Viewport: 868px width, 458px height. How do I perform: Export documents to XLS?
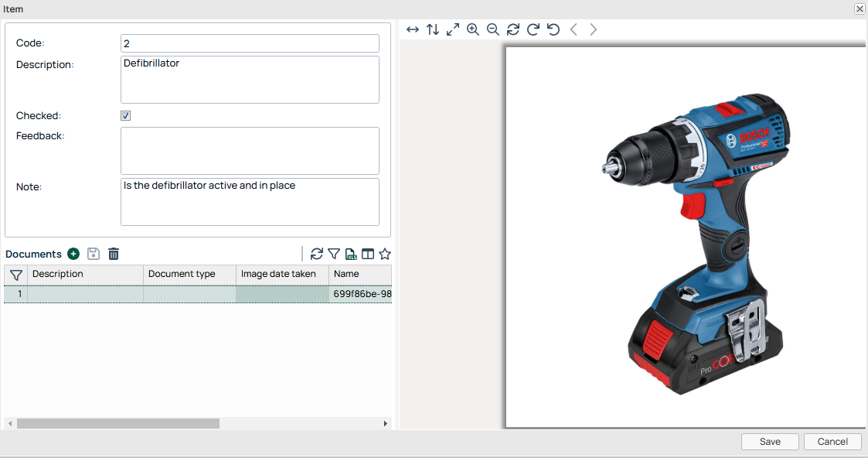click(351, 254)
